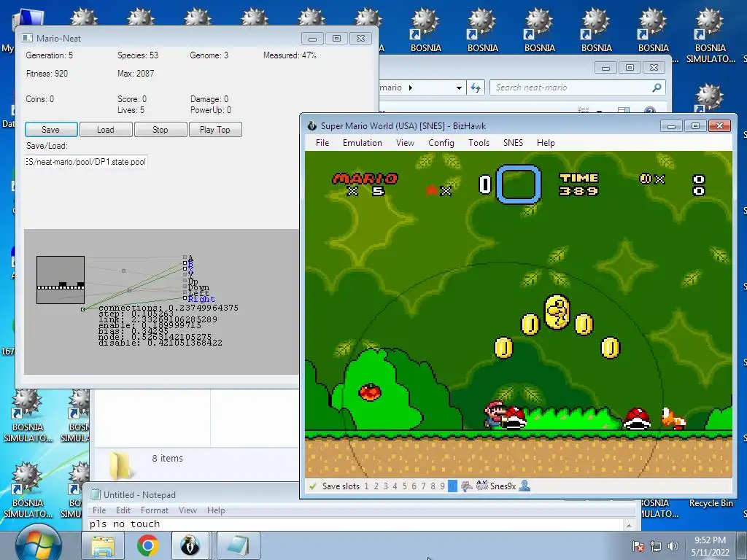Click the '8 items' Explorer status text
The width and height of the screenshot is (747, 560).
point(168,458)
